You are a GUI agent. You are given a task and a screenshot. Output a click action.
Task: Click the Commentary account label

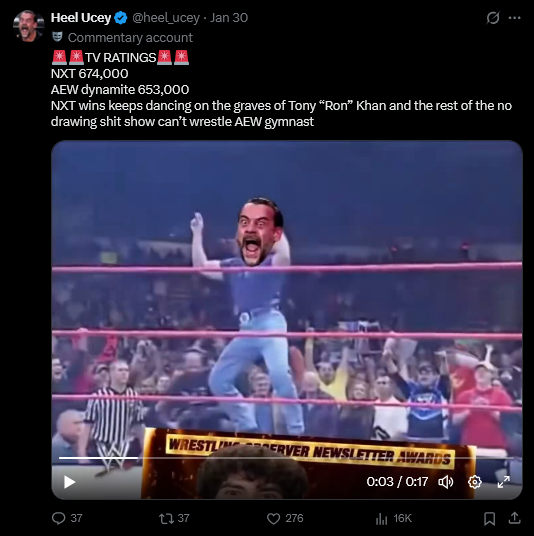pos(130,38)
